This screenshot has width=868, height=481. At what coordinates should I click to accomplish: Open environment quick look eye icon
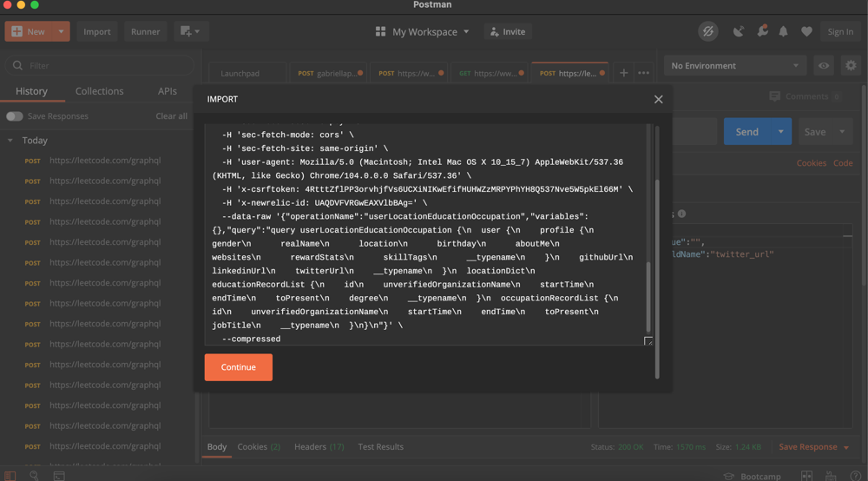pos(824,66)
